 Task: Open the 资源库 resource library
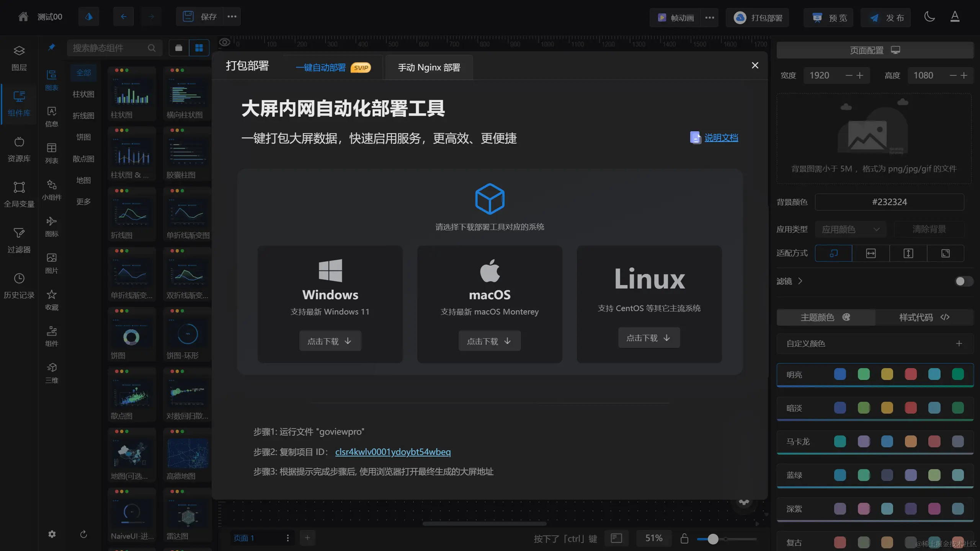click(x=19, y=149)
